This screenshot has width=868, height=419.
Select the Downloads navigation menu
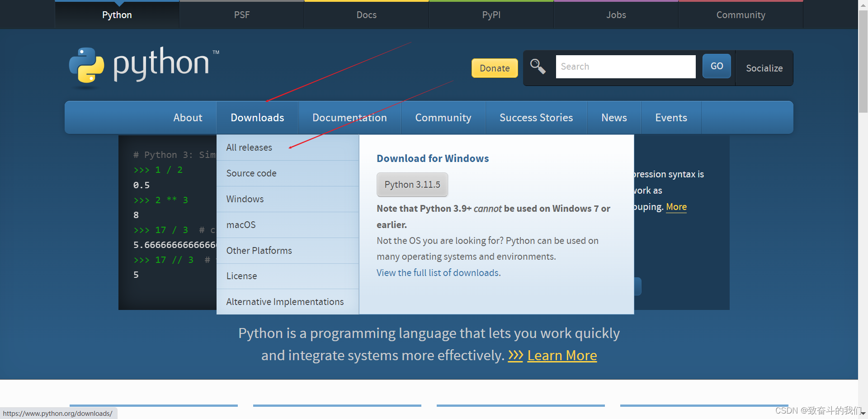point(257,118)
